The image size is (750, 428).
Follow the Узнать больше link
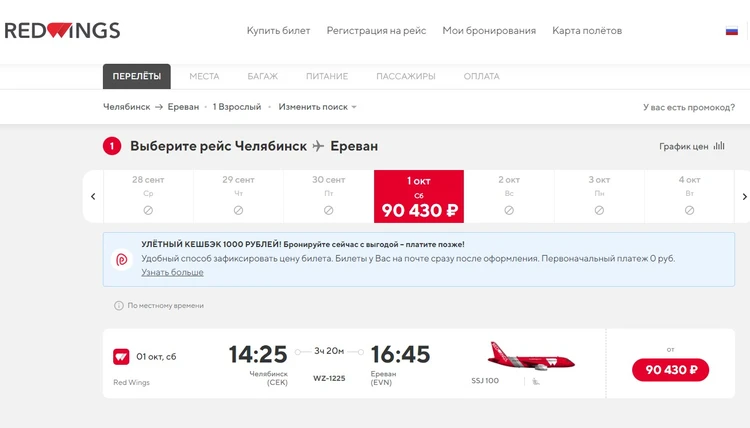(x=172, y=272)
